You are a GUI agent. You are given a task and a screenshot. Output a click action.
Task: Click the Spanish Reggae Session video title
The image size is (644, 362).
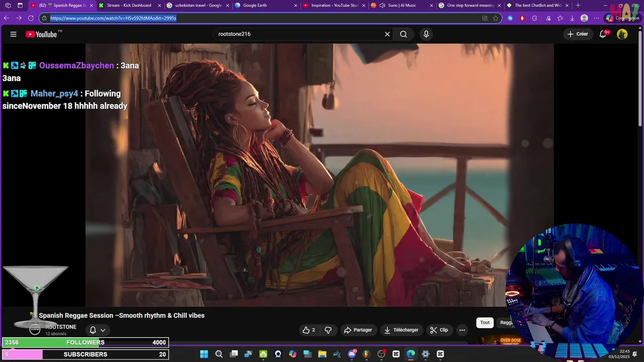122,316
